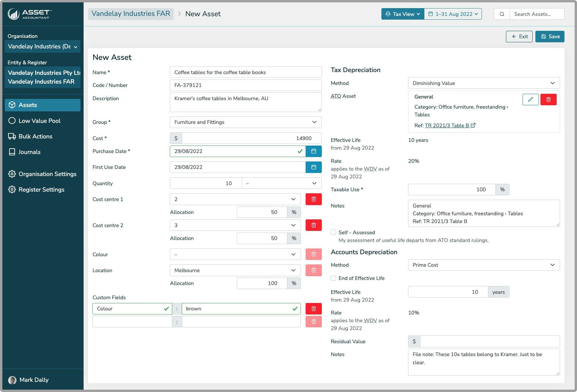Screen dimensions: 577x392
Task: Navigate to Vandelay Industries FAR breadcrumb
Action: point(131,14)
